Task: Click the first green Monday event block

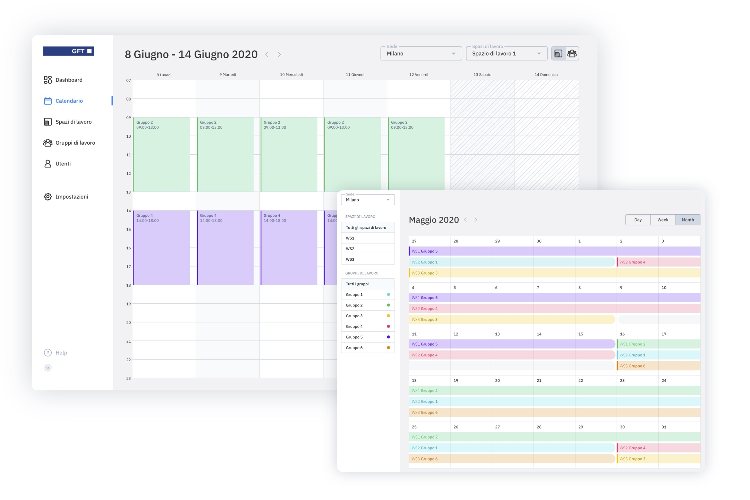Action: pyautogui.click(x=163, y=154)
